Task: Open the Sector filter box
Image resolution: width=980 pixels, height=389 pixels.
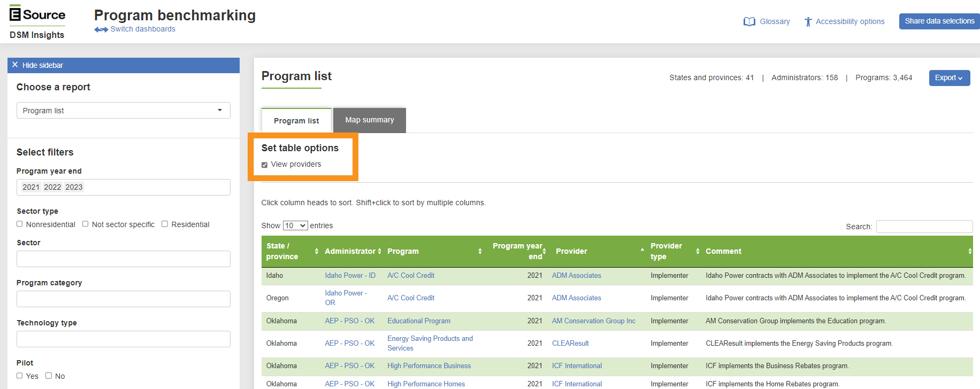Action: click(124, 259)
